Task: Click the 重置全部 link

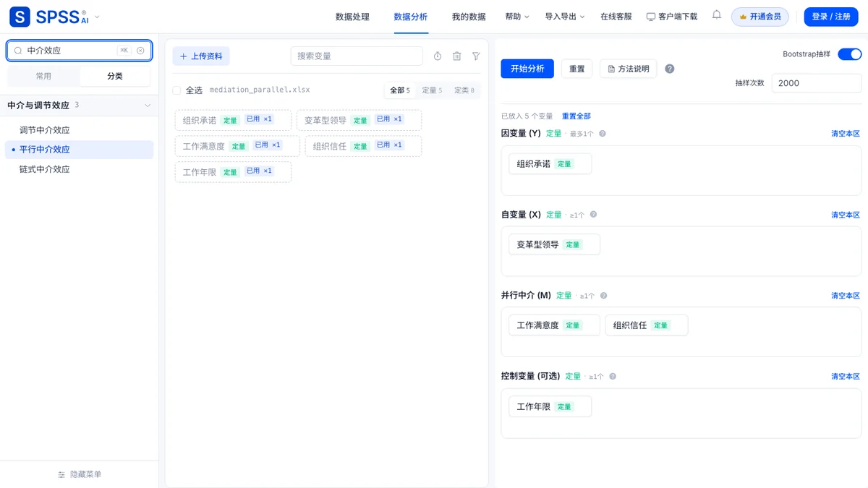Action: 576,116
